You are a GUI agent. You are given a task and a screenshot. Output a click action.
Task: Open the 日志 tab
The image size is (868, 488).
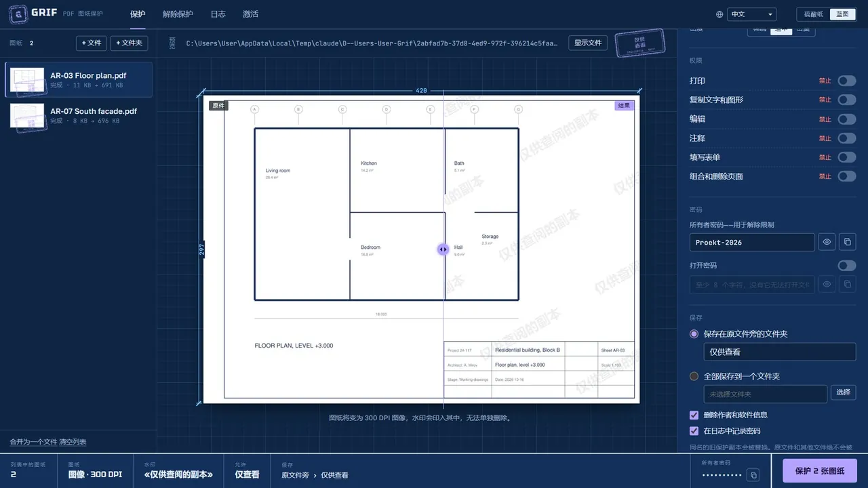click(x=218, y=14)
